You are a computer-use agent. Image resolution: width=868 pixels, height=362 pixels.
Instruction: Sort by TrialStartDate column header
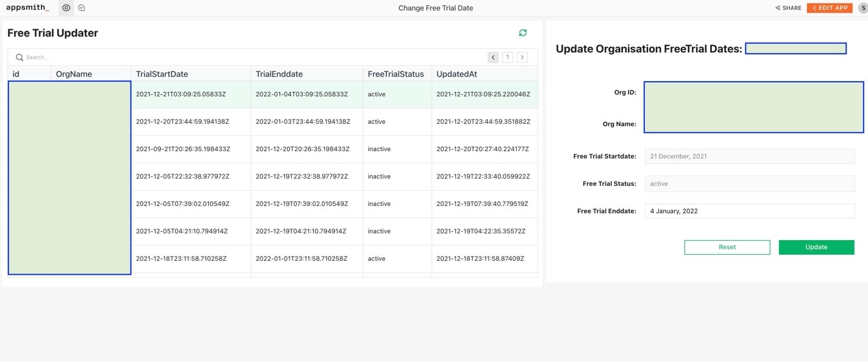[162, 74]
